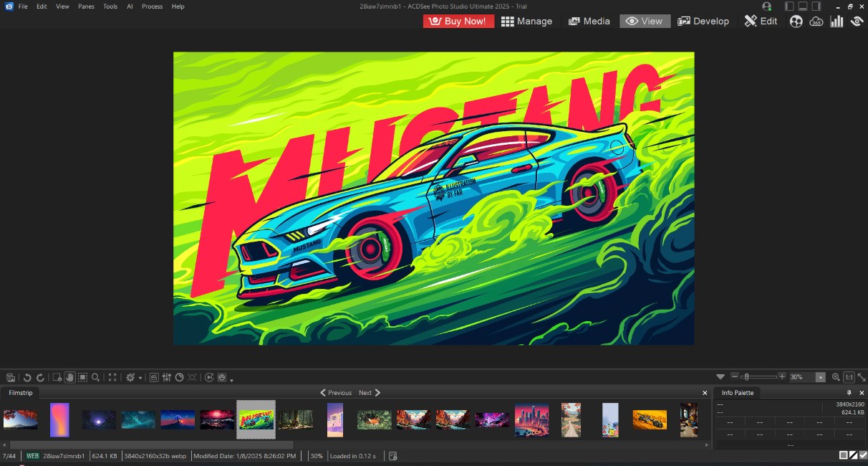Fit the image to window
868x466 pixels.
[112, 378]
